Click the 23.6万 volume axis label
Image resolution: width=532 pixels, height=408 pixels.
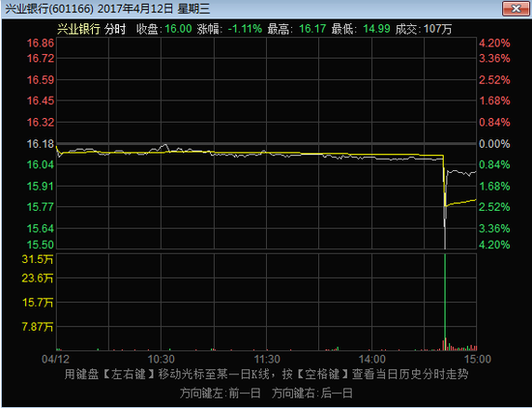point(38,278)
